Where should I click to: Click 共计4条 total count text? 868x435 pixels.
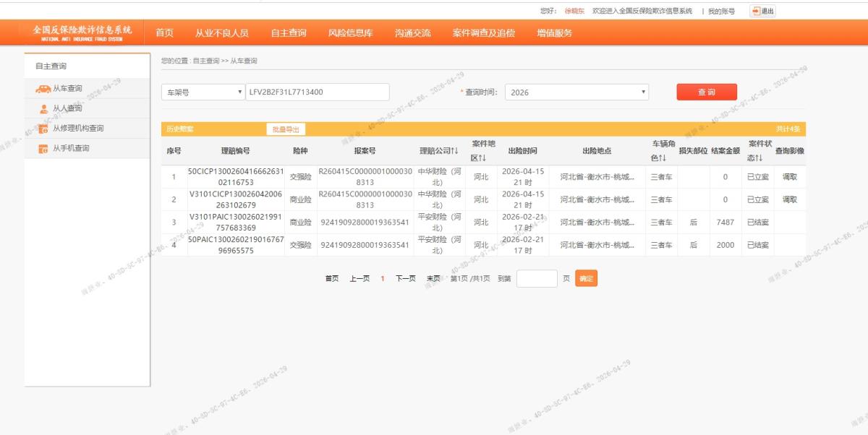pyautogui.click(x=788, y=129)
